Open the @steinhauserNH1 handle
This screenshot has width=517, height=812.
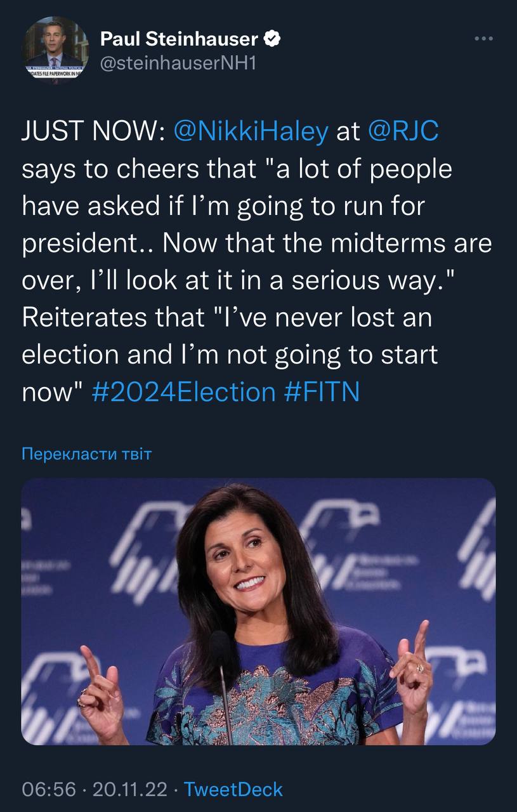click(178, 63)
